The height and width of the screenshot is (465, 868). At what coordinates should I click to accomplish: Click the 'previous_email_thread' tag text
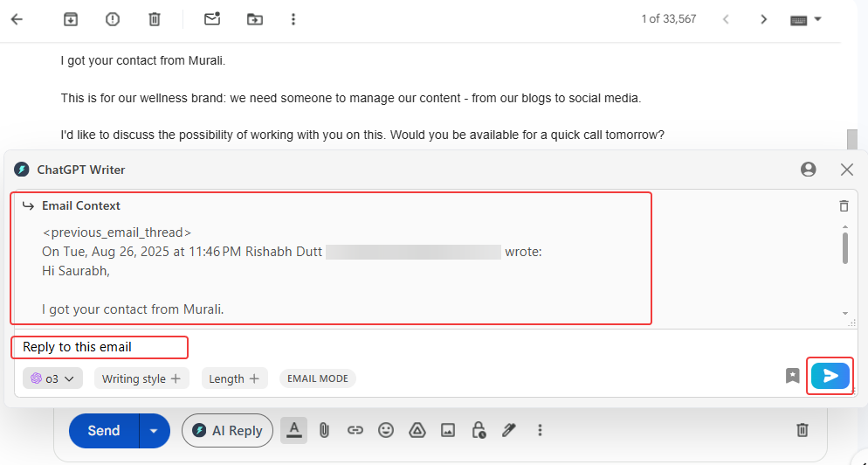117,232
